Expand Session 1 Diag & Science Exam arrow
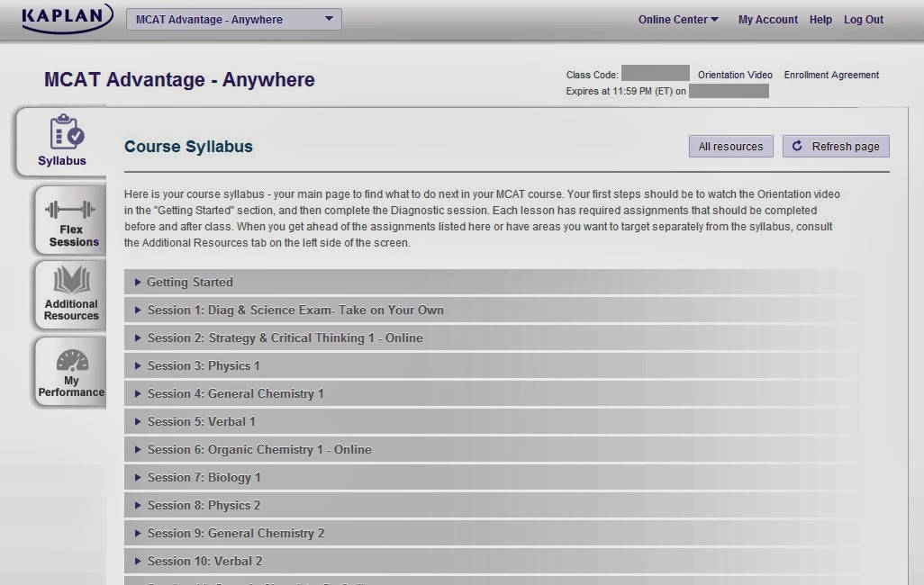 [x=137, y=310]
